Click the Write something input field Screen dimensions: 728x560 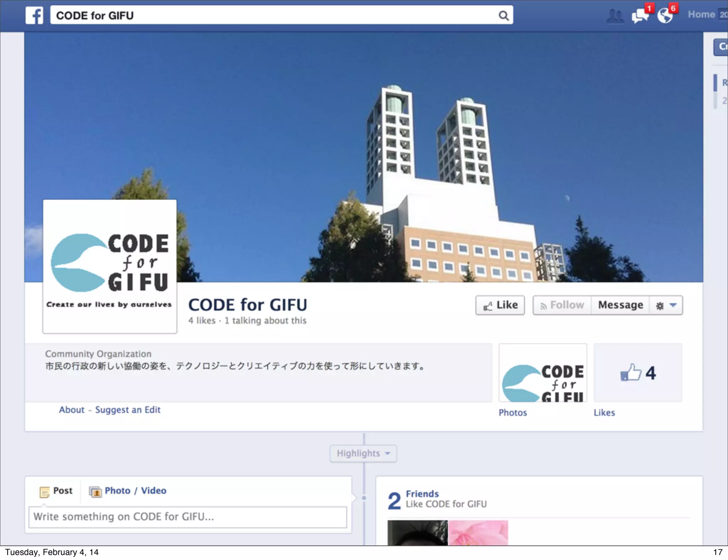[x=188, y=517]
